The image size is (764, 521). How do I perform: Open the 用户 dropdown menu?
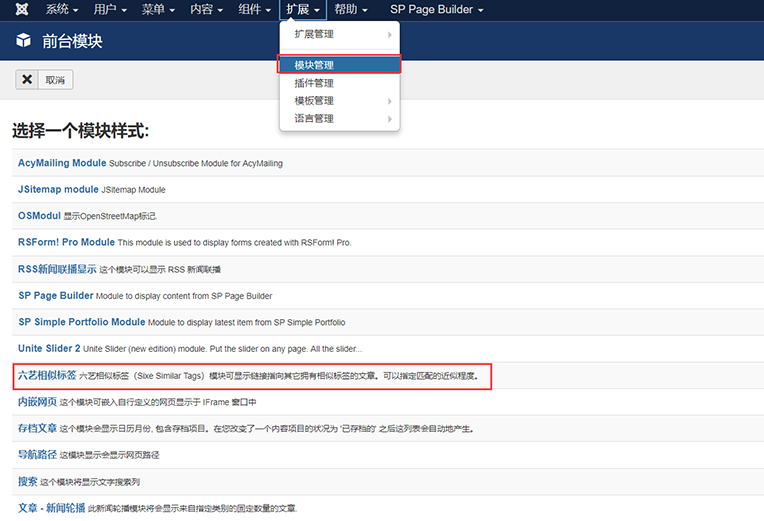[x=111, y=9]
